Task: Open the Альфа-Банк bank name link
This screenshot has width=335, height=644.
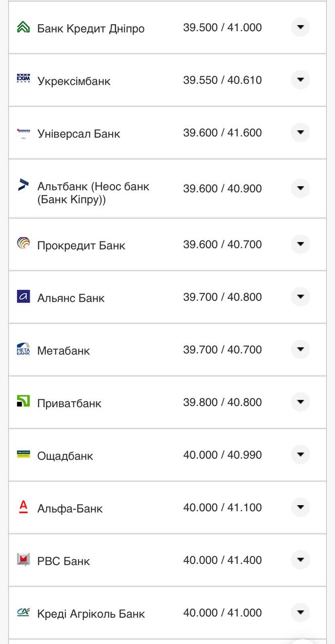Action: 69,509
